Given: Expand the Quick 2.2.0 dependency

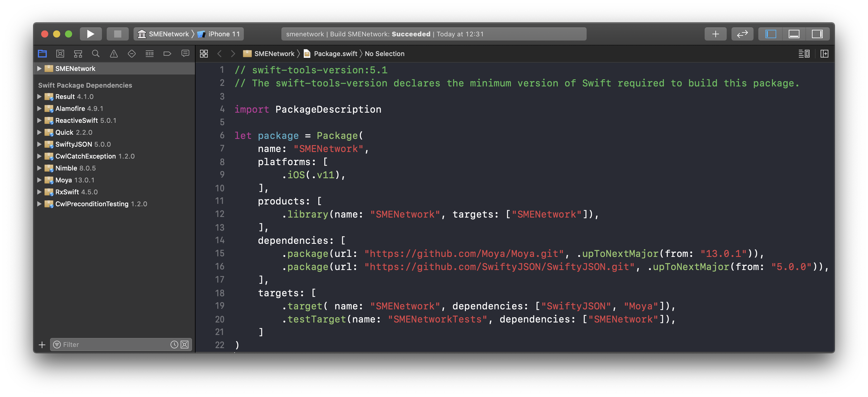Looking at the screenshot, I should pos(39,132).
